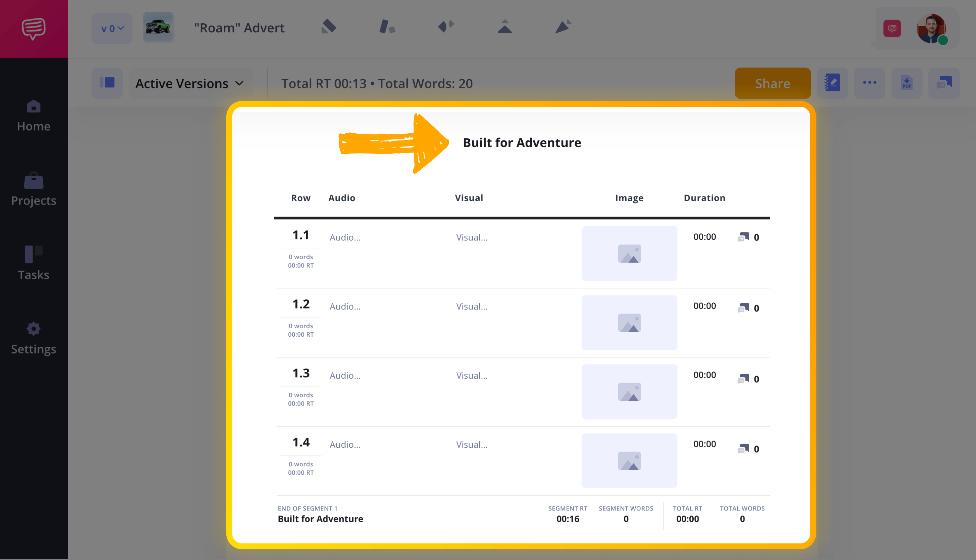Open the user profile avatar
Screen dimensions: 976x560
pyautogui.click(x=931, y=28)
